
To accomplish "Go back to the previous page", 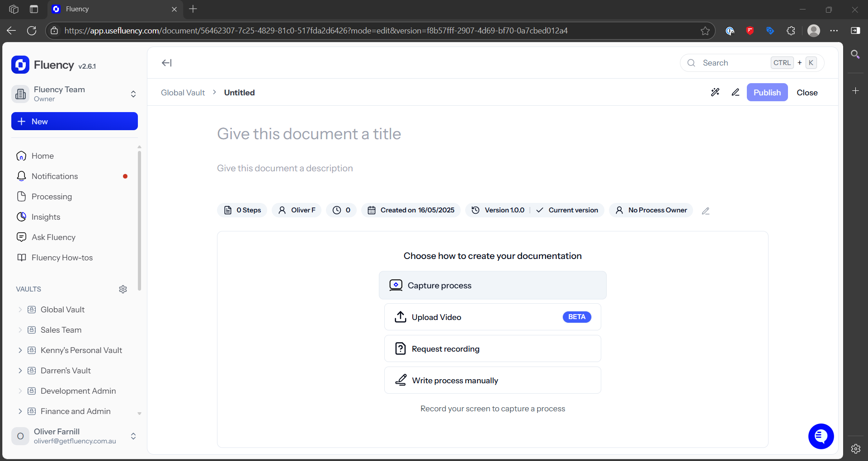I will (11, 31).
